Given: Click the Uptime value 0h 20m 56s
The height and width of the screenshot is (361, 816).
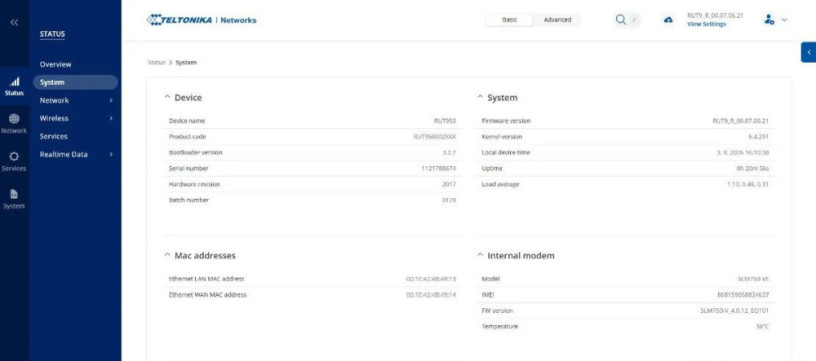Looking at the screenshot, I should point(753,169).
